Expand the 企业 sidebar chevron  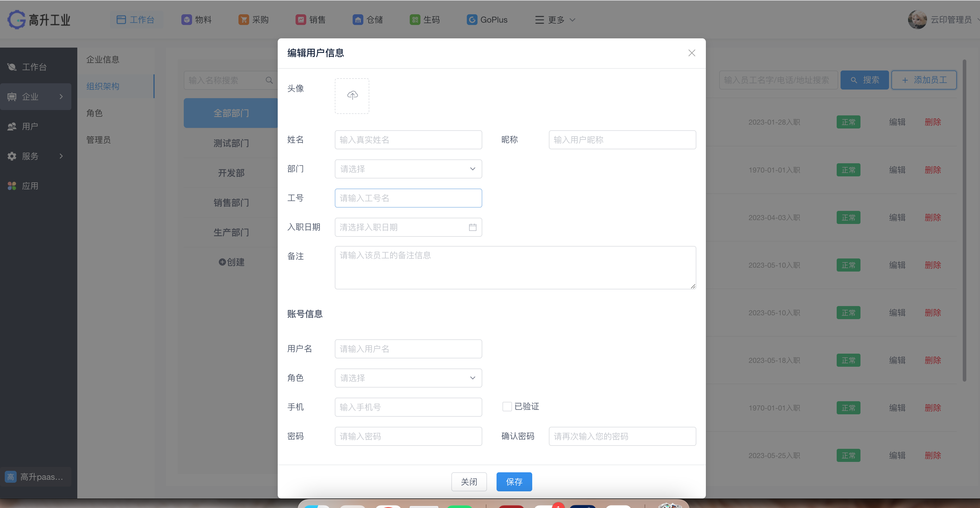tap(61, 97)
